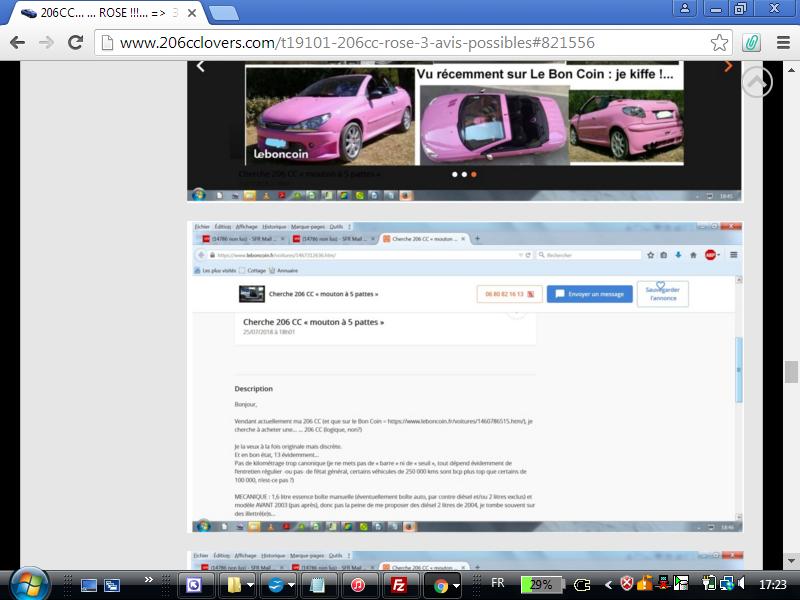The image size is (800, 600).
Task: Expand the Chrome taskbar dropdown arrow
Action: point(456,586)
